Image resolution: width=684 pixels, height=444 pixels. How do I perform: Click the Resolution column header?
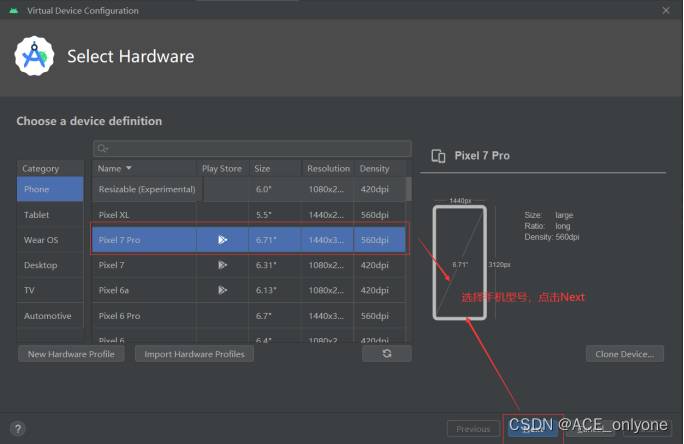328,168
